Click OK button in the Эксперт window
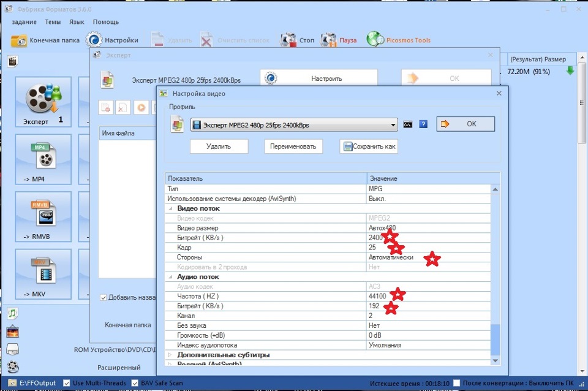The width and height of the screenshot is (588, 391). [447, 78]
